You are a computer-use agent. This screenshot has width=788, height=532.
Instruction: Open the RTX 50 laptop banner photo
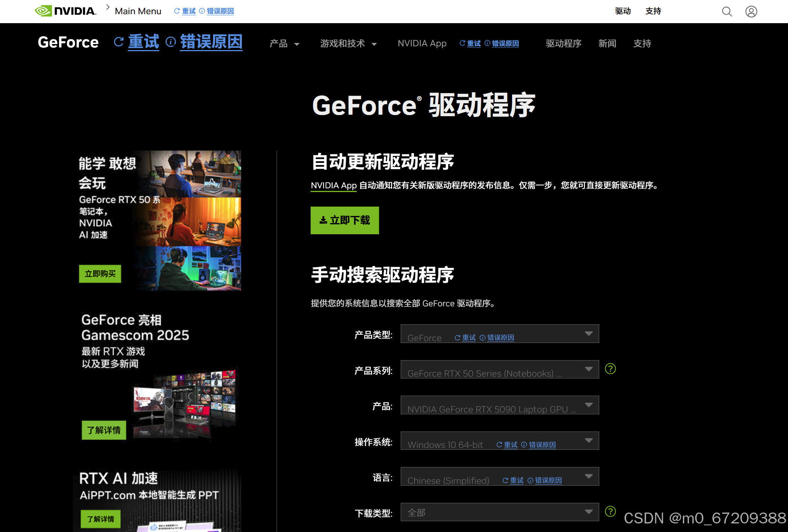(x=188, y=220)
